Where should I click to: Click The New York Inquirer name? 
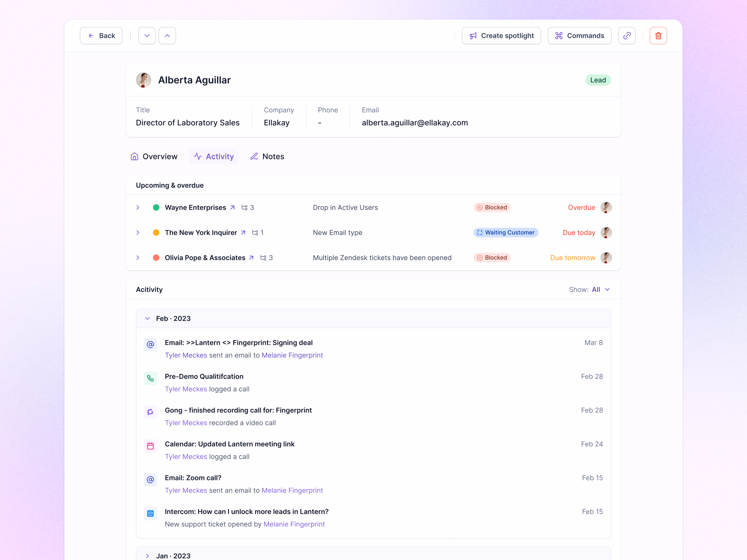point(201,233)
